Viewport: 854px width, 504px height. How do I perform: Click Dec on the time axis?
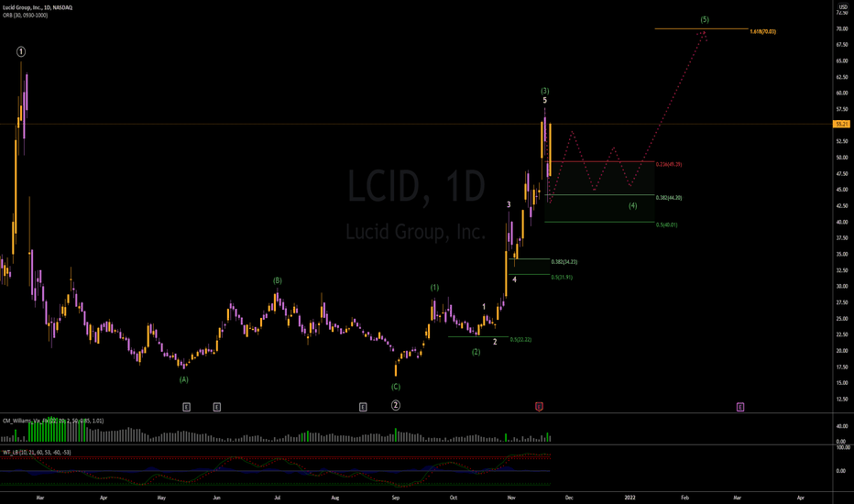point(569,498)
